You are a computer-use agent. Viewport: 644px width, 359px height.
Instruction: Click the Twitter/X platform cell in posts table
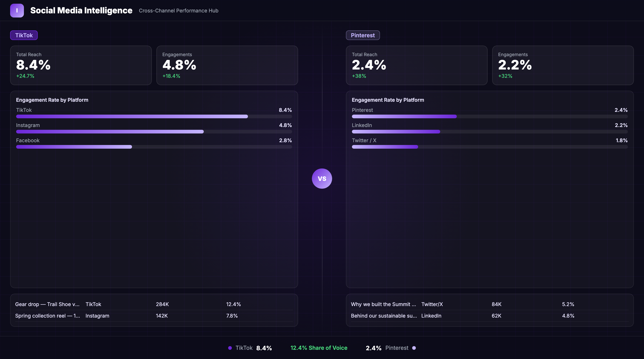432,304
